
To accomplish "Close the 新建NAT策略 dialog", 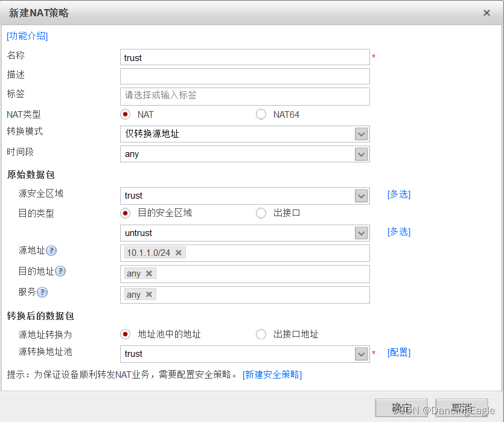I will tap(486, 13).
